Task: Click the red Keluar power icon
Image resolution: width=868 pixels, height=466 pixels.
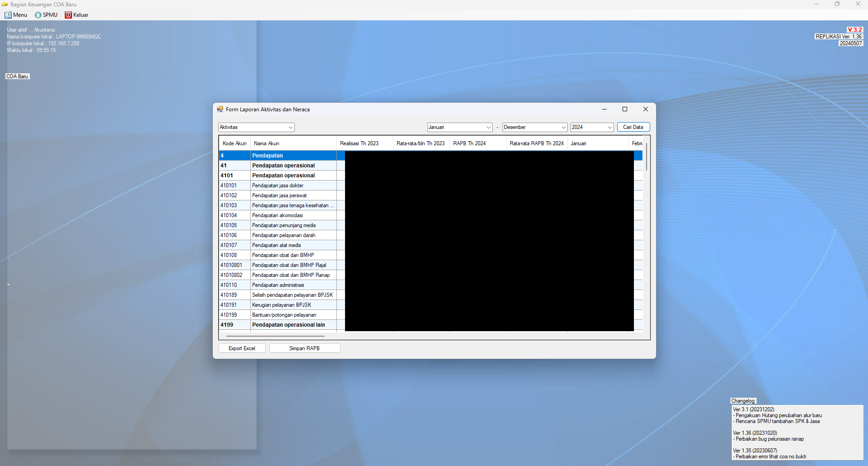Action: [68, 15]
